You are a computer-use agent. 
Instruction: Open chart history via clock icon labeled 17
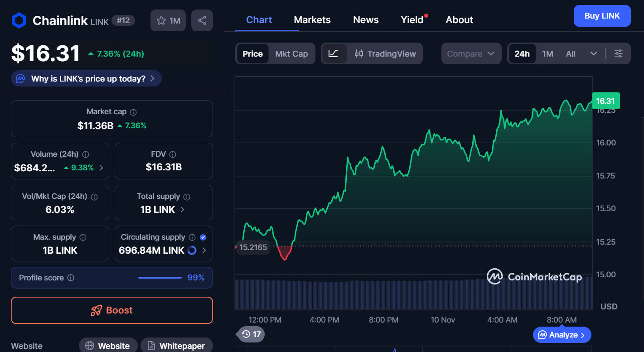tap(250, 334)
